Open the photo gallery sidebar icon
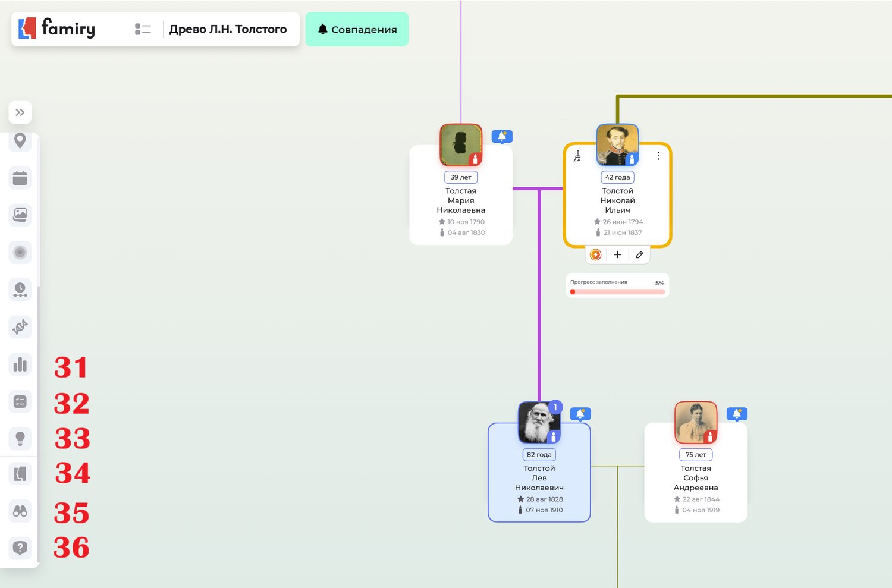The image size is (892, 588). tap(20, 215)
